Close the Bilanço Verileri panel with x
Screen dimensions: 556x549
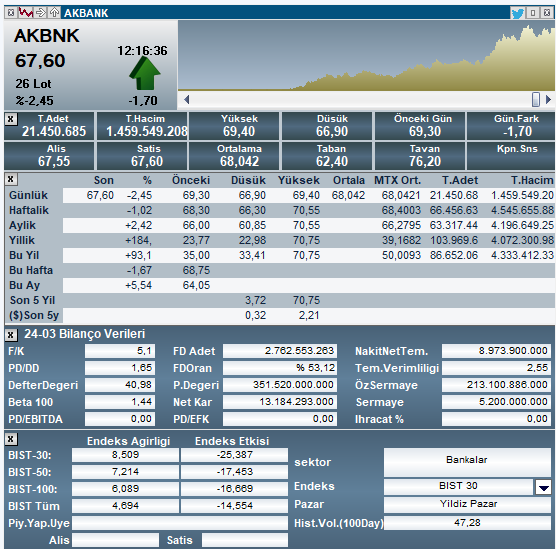tap(11, 334)
